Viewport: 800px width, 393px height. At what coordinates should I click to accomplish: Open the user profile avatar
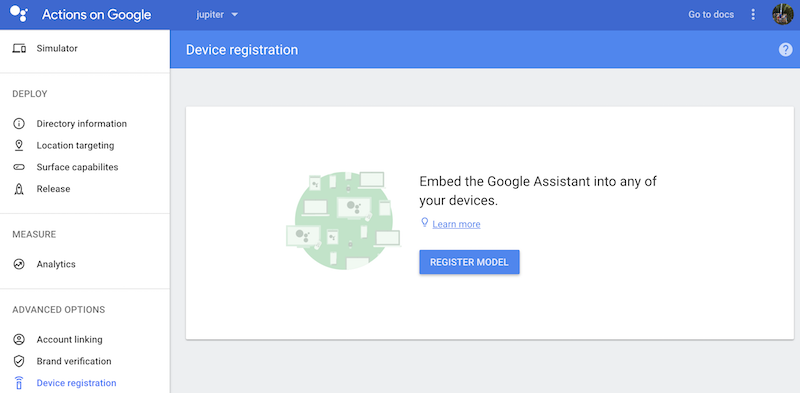(x=782, y=14)
